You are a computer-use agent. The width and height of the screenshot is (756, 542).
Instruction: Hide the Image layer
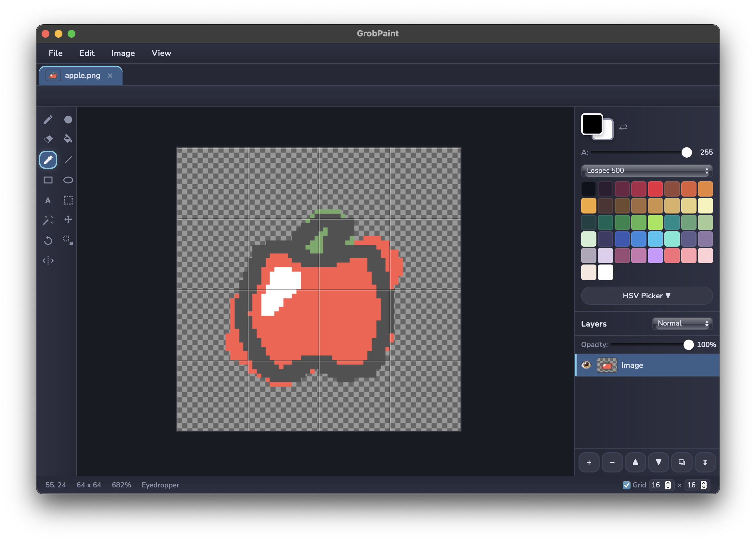pos(586,365)
